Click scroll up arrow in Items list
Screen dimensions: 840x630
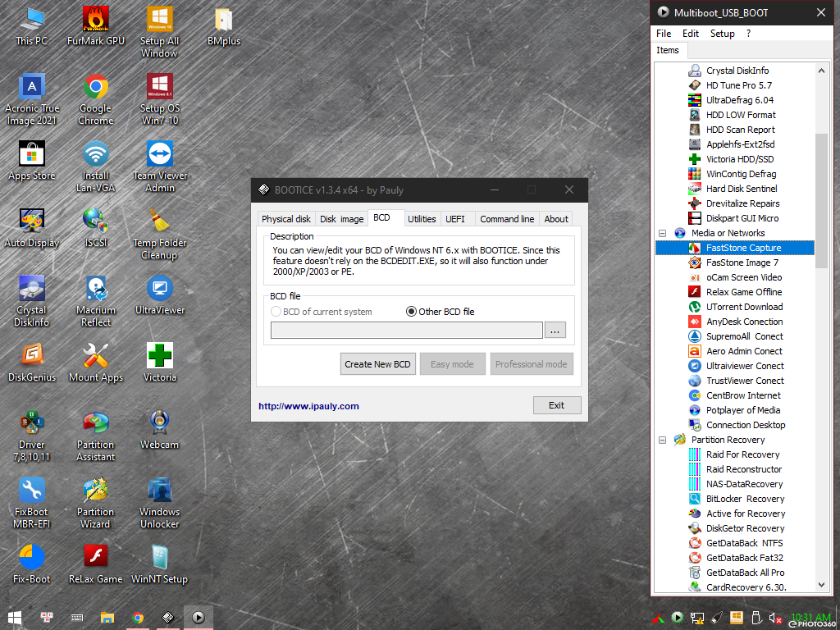click(821, 71)
